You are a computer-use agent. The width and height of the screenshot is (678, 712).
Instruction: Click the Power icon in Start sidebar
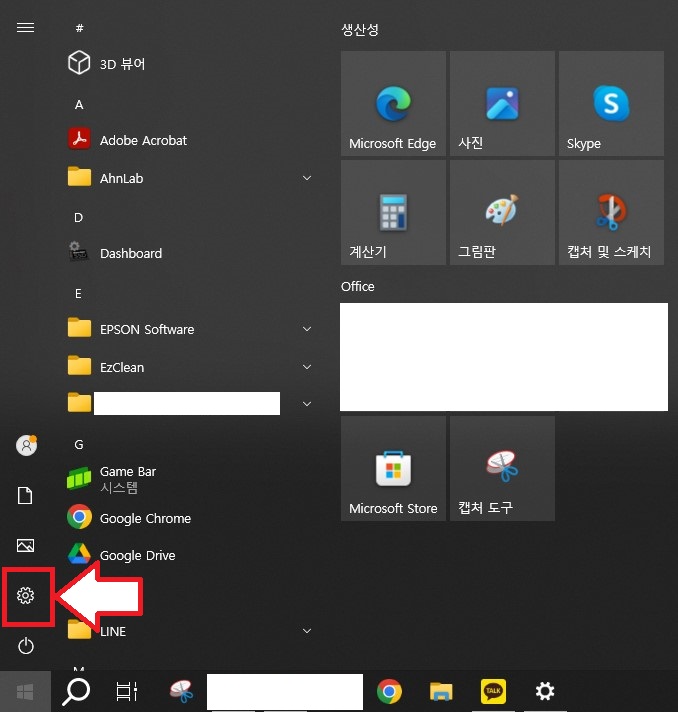(26, 646)
